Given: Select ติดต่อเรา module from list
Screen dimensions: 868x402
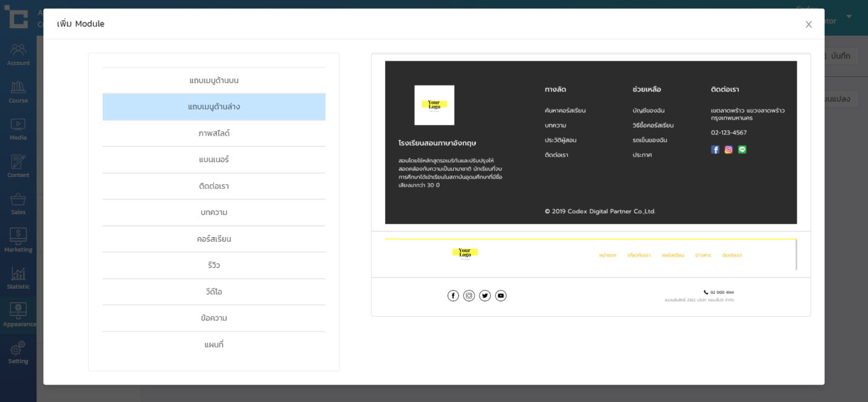Looking at the screenshot, I should click(214, 186).
